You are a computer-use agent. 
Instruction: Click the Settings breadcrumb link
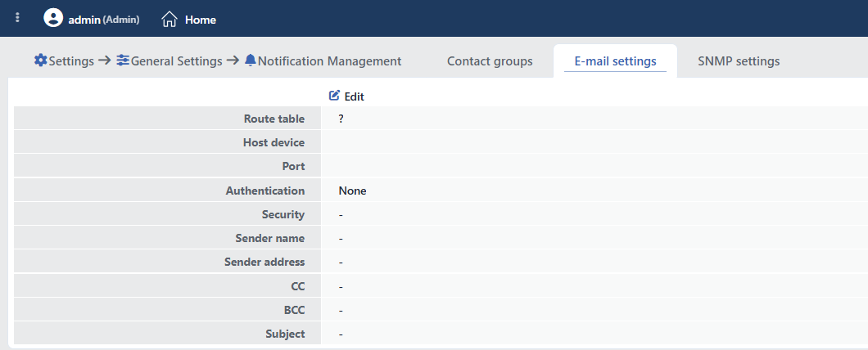pos(71,61)
